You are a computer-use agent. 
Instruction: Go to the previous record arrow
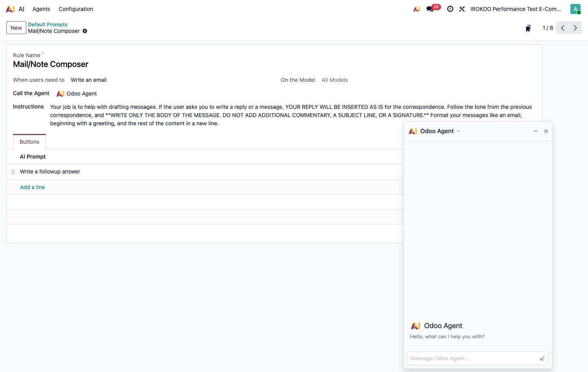coord(563,28)
